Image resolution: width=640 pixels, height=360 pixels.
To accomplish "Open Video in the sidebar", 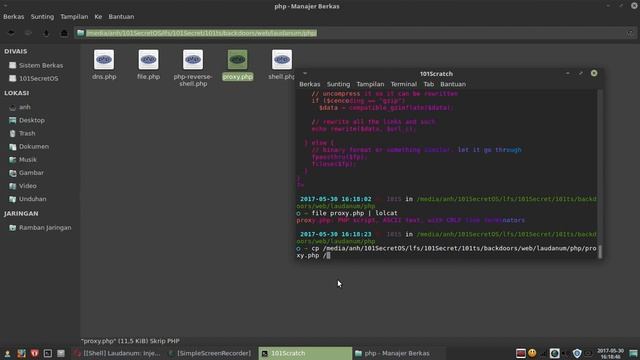I will (x=23, y=186).
